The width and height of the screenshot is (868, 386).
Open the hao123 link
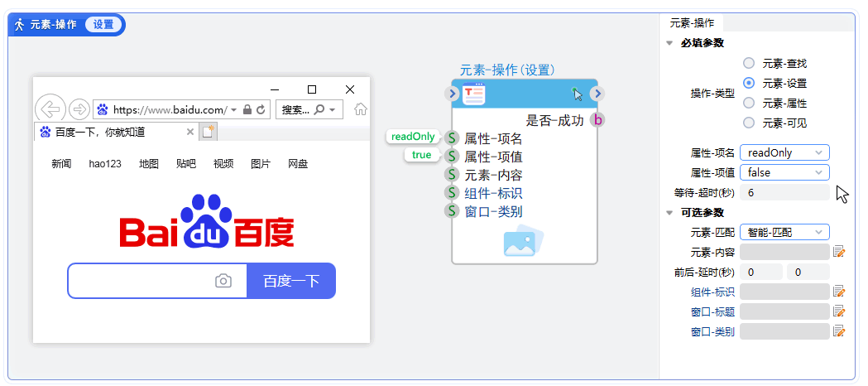click(105, 164)
